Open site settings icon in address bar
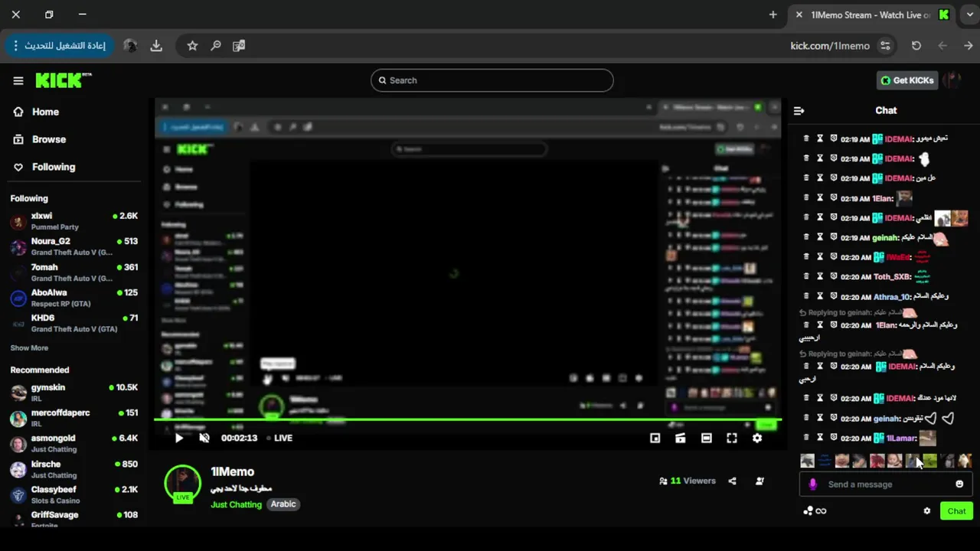Screen dimensions: 980x551 (x=886, y=46)
